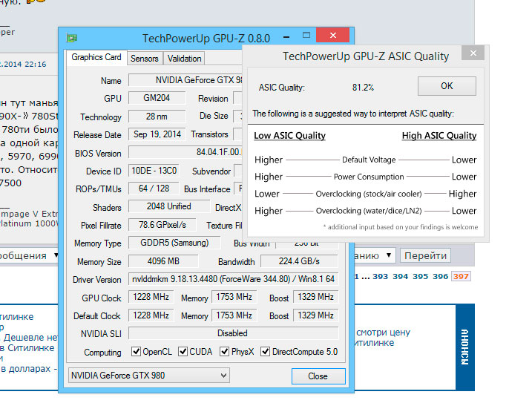Open the Validation tab

(184, 59)
